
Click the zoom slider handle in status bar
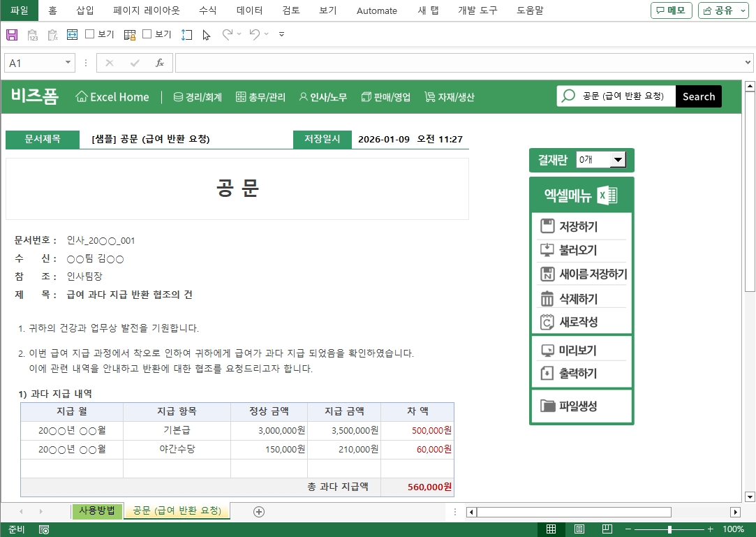669,529
